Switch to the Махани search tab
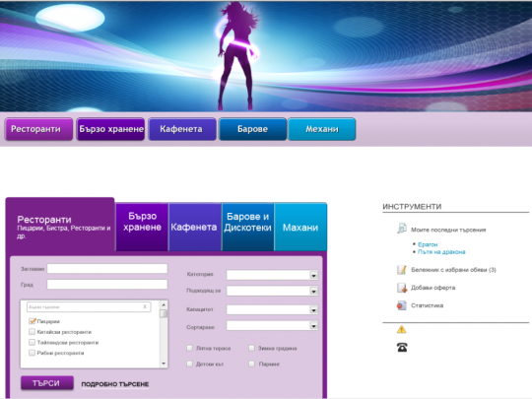 click(x=300, y=227)
